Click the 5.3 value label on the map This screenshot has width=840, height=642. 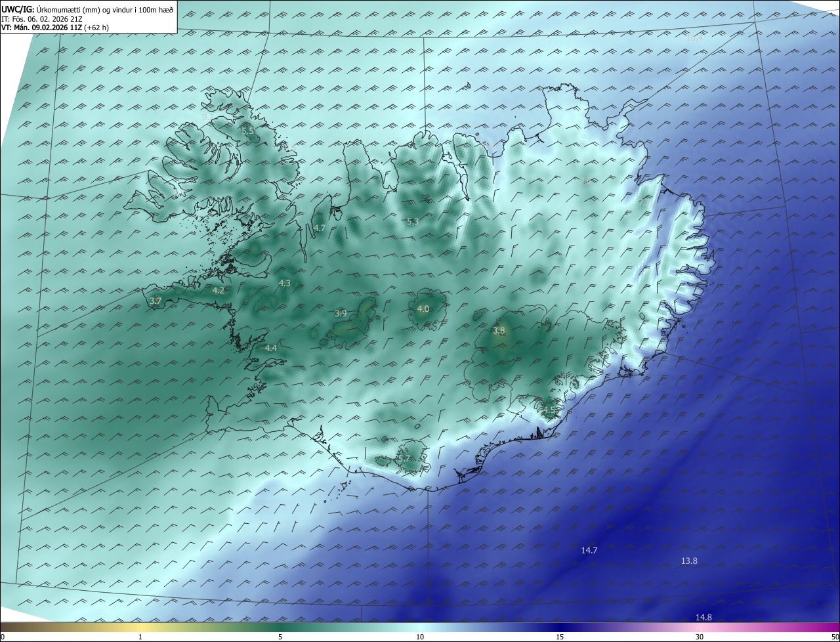pyautogui.click(x=412, y=222)
